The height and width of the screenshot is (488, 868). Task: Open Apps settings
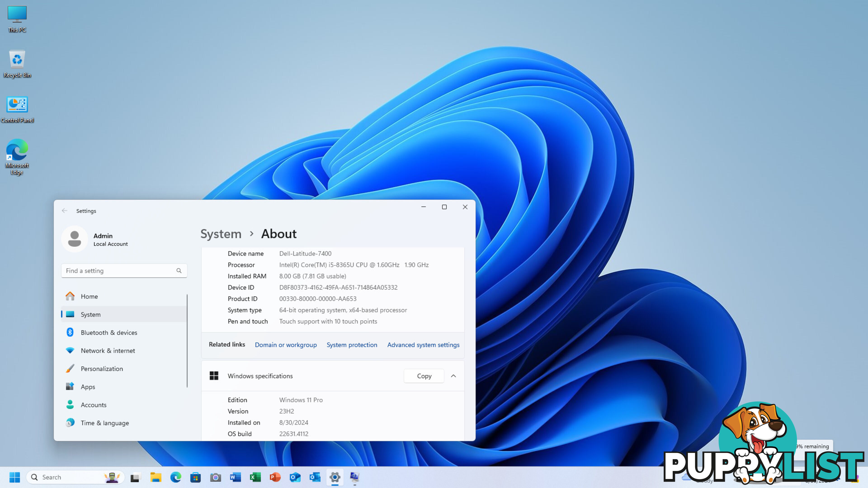pyautogui.click(x=124, y=387)
